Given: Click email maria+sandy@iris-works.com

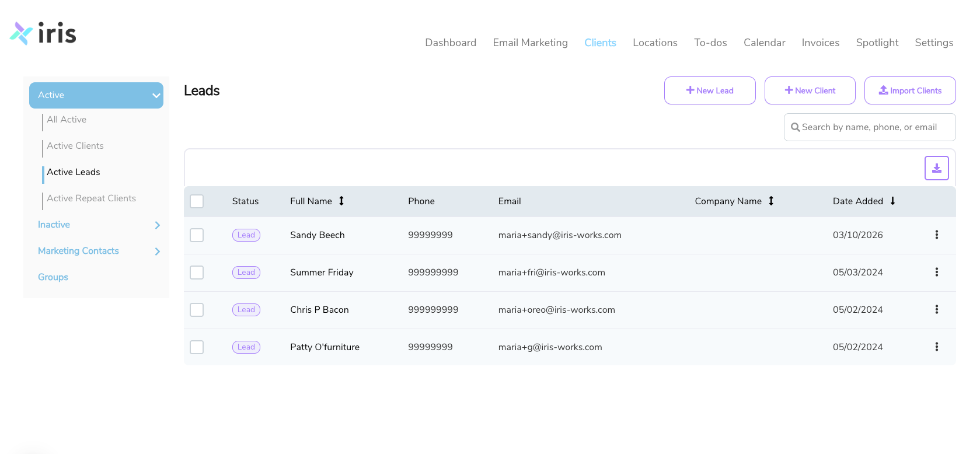Looking at the screenshot, I should 560,235.
